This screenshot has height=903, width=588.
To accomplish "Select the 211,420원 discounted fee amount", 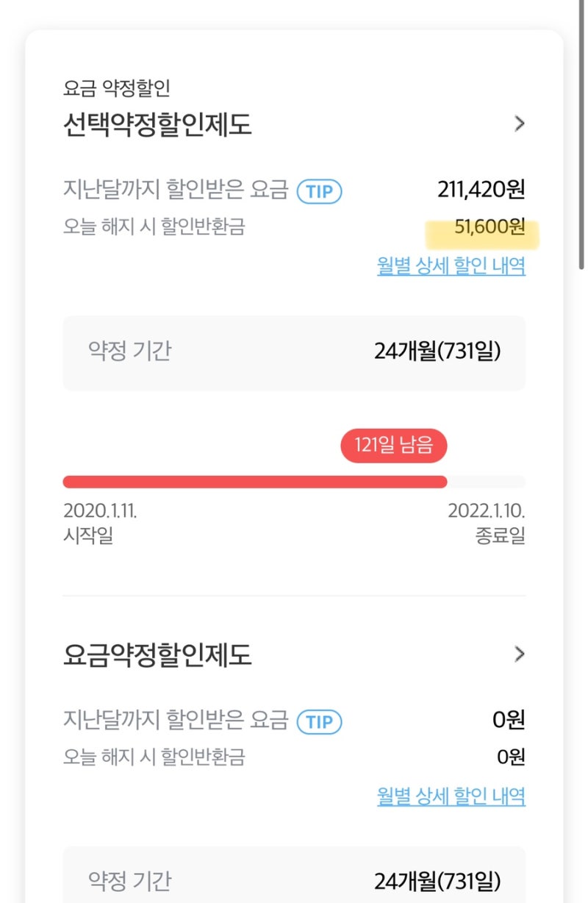I will click(x=481, y=190).
